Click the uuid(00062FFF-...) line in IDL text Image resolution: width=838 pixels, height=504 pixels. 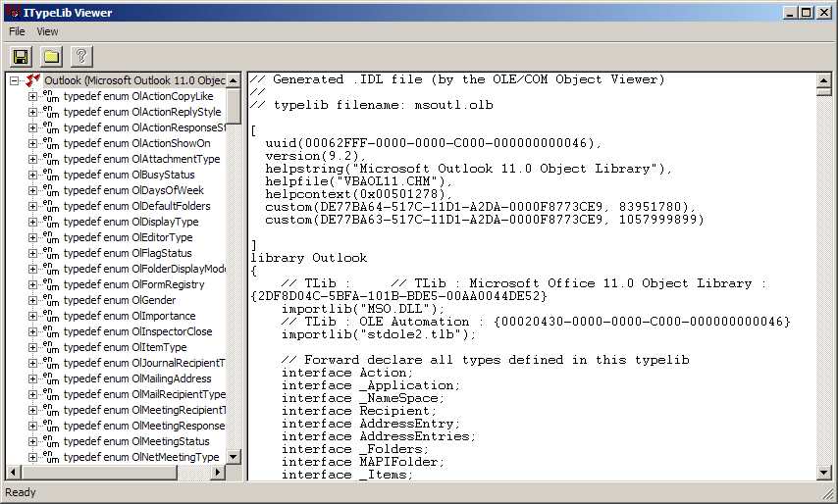pos(434,143)
